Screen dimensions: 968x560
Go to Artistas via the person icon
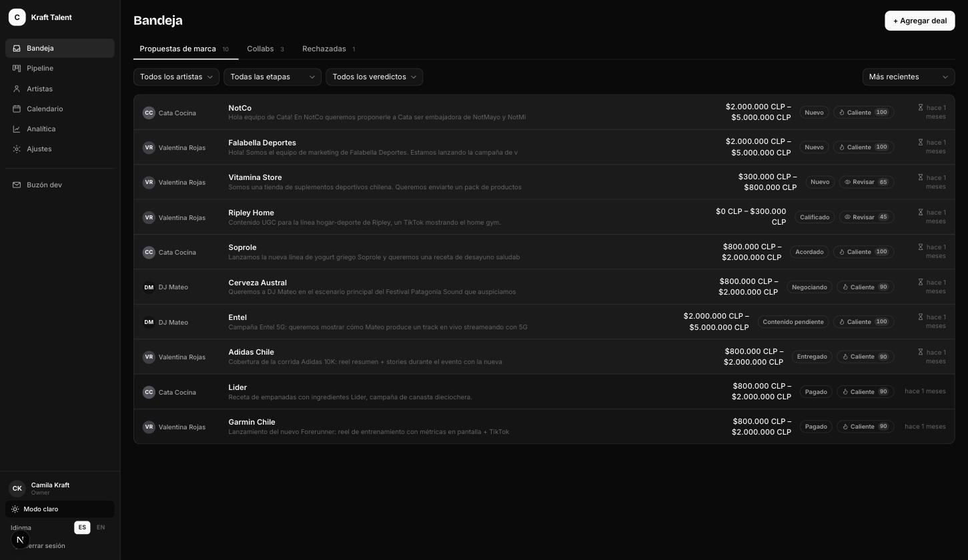[x=17, y=89]
